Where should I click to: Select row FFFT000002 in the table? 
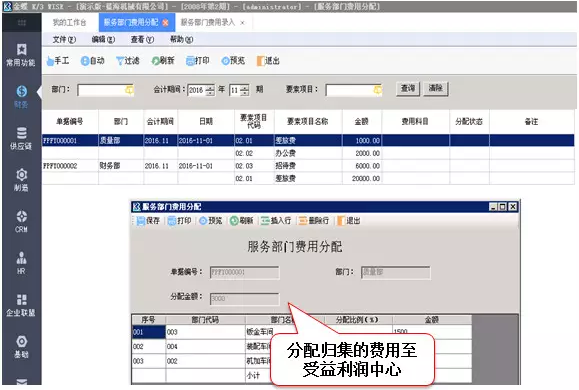point(308,166)
